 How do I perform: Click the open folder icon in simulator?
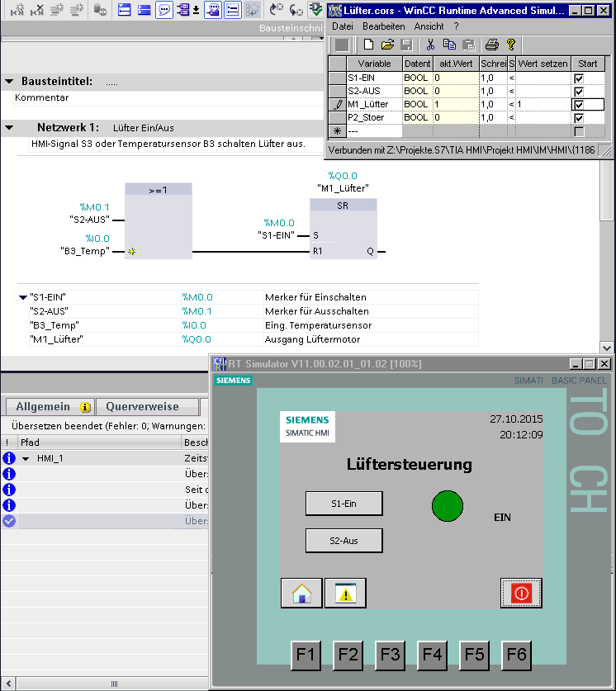(387, 45)
